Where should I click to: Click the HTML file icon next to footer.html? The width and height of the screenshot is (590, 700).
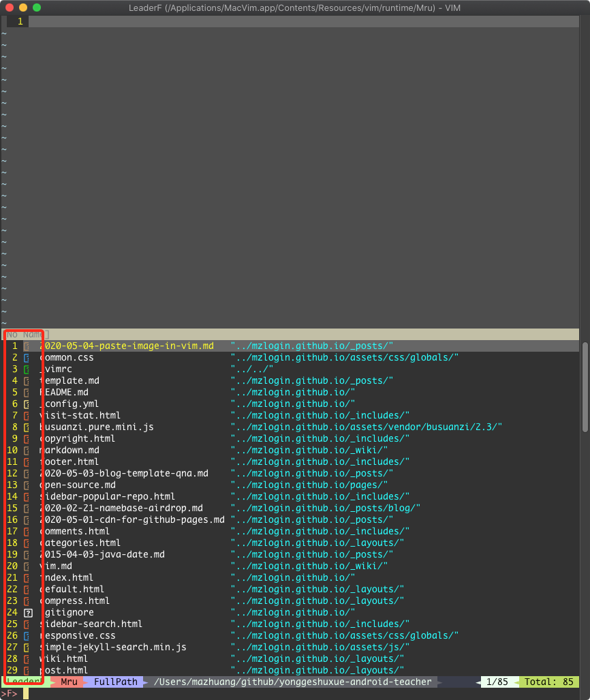(27, 461)
